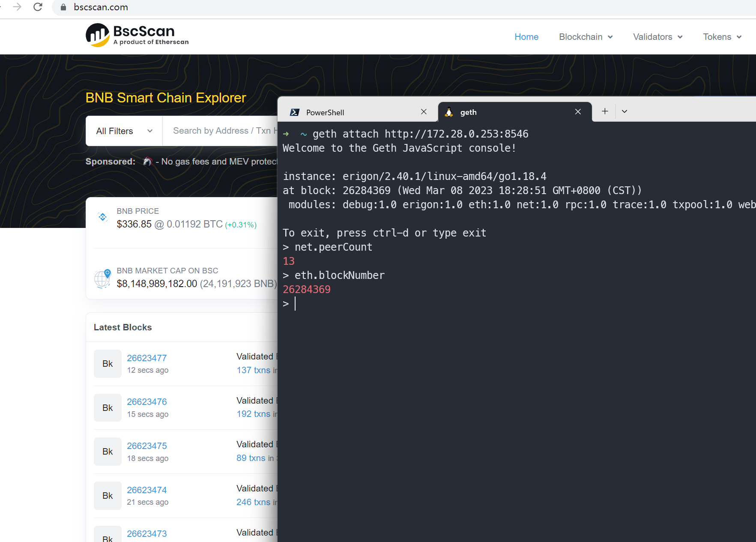
Task: Select the Home menu item
Action: [526, 37]
